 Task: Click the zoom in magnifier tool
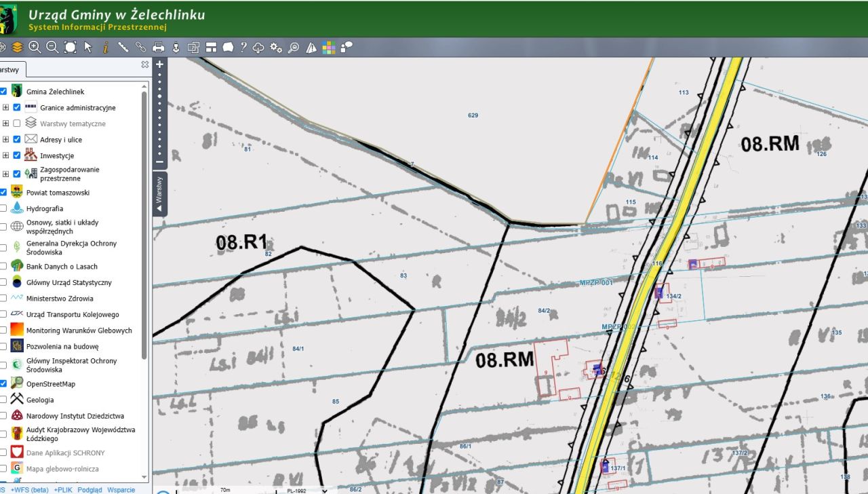[35, 47]
